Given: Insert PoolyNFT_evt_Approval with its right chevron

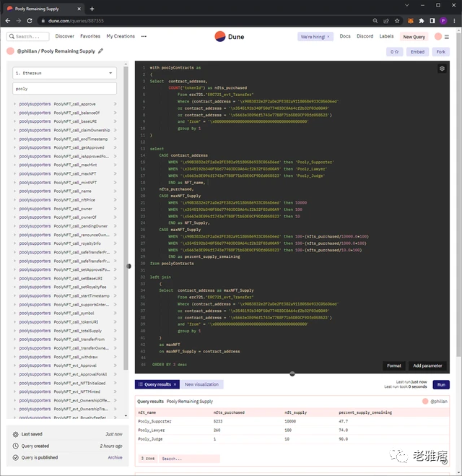Looking at the screenshot, I should (x=115, y=365).
